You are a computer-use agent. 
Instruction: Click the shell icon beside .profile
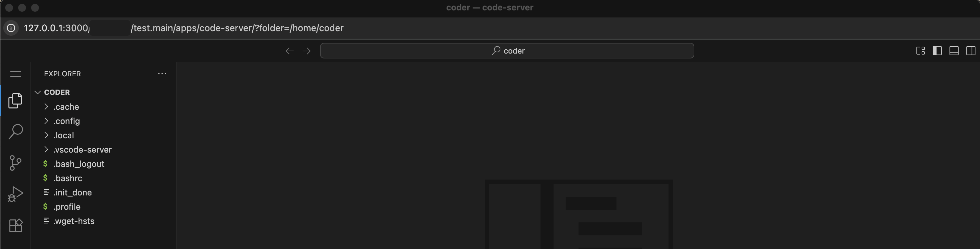pos(45,206)
